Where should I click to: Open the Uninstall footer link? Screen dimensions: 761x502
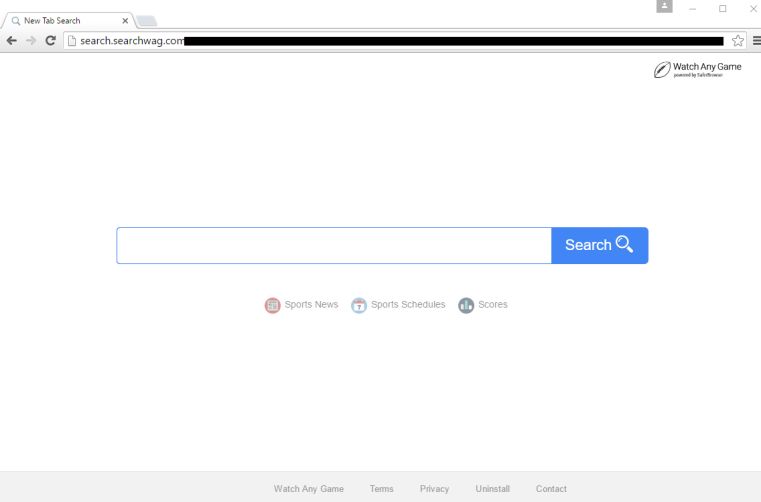493,489
